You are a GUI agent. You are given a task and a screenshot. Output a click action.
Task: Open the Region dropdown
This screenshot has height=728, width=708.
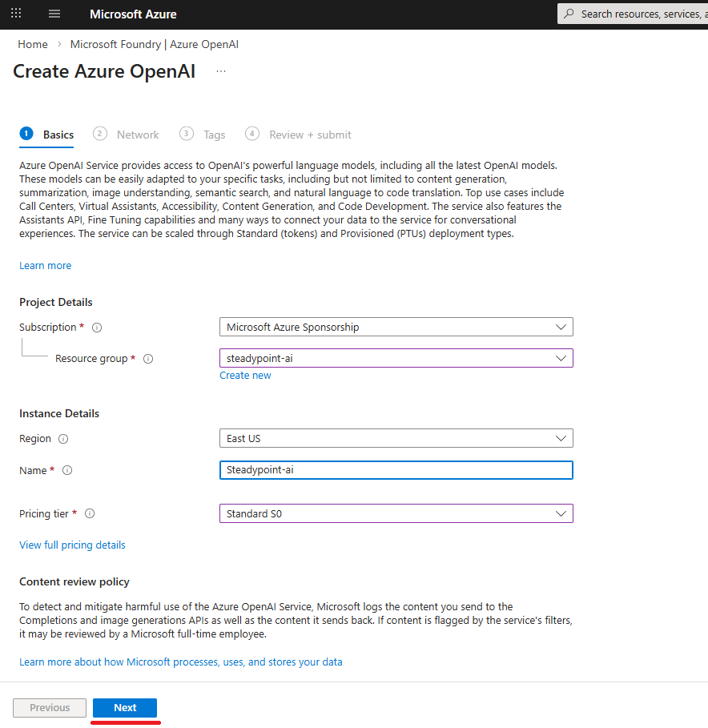pos(396,438)
